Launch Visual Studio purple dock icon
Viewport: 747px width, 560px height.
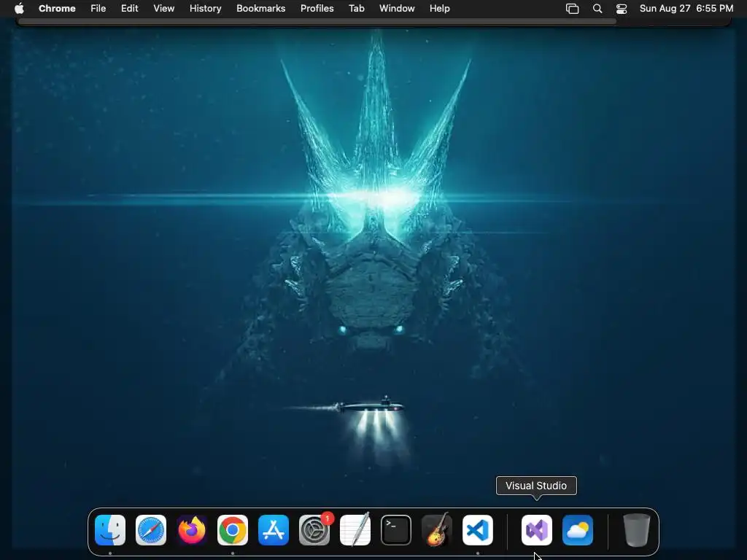click(x=537, y=530)
